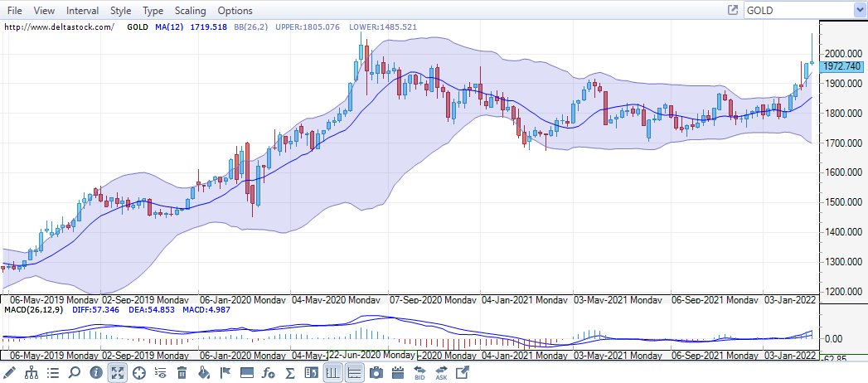
Task: Click the current price tag 1972.740
Action: [842, 66]
